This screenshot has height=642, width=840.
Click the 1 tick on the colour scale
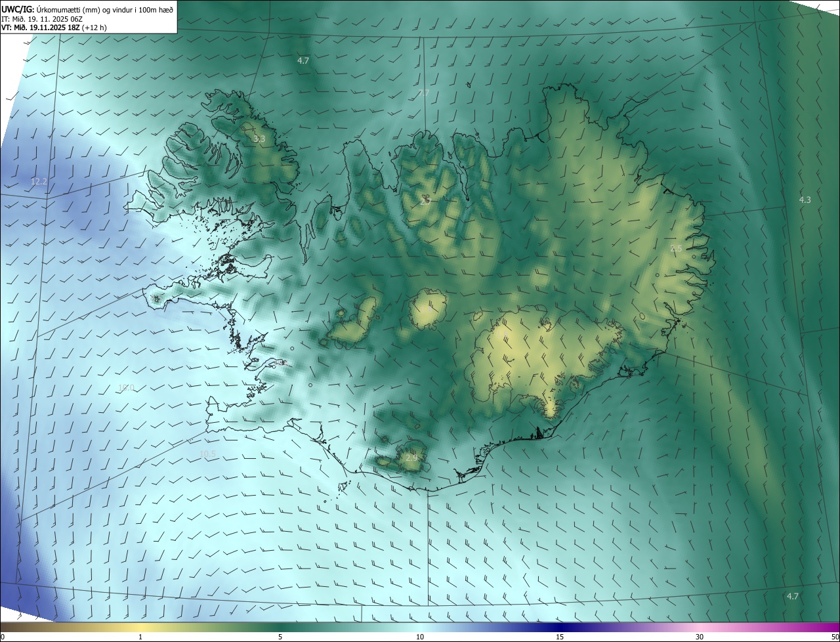coord(140,637)
